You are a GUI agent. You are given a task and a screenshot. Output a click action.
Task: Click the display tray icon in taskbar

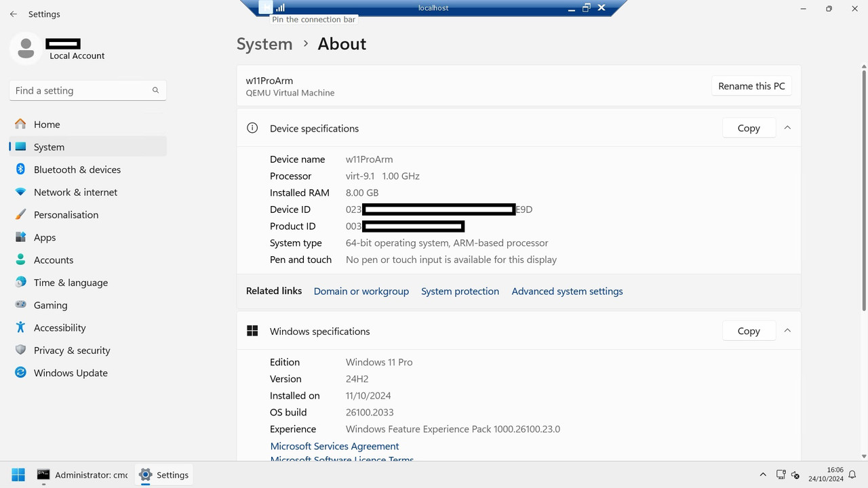[x=781, y=474]
